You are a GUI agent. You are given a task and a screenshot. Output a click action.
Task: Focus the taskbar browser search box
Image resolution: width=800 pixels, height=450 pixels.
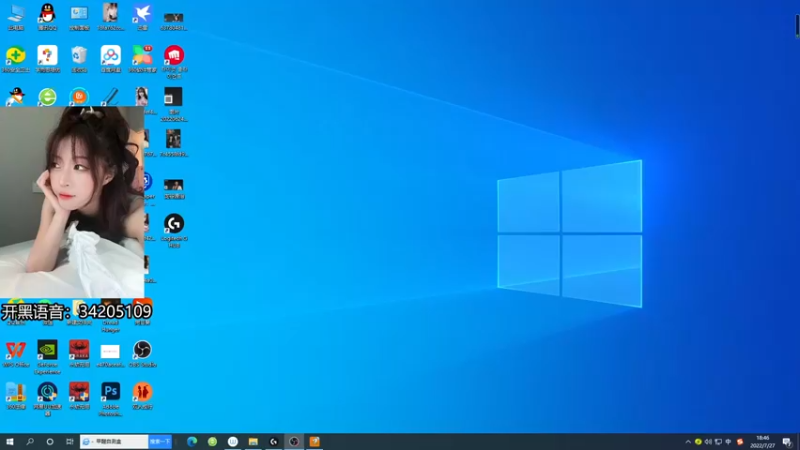click(x=114, y=442)
